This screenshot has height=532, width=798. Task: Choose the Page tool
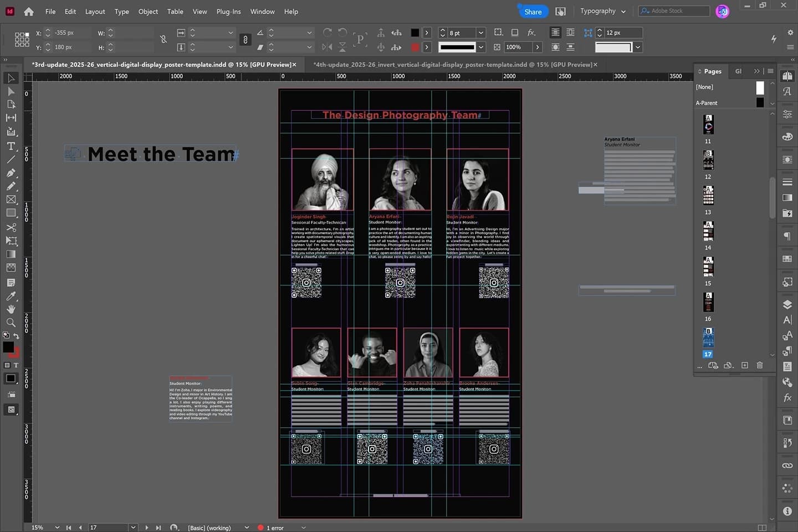tap(11, 104)
